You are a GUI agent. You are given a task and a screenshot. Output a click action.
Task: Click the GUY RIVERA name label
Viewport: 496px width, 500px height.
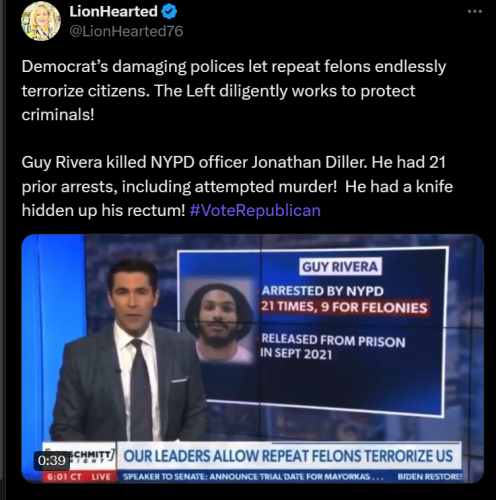(340, 267)
